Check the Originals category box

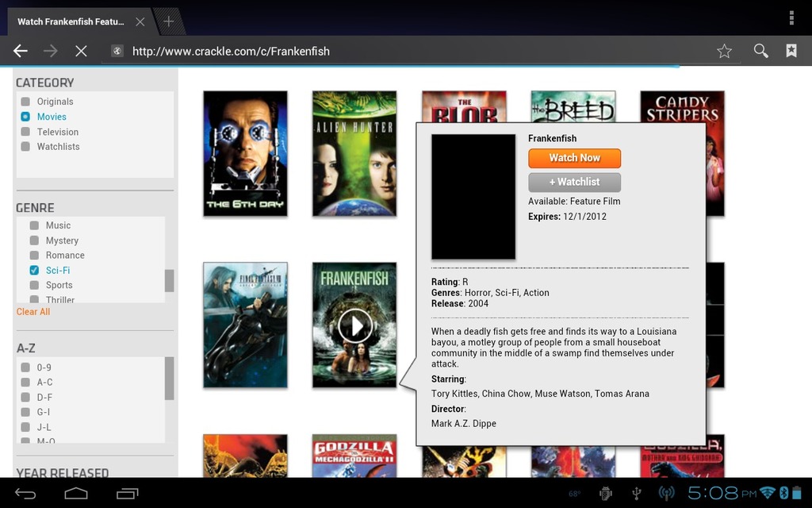tap(25, 102)
